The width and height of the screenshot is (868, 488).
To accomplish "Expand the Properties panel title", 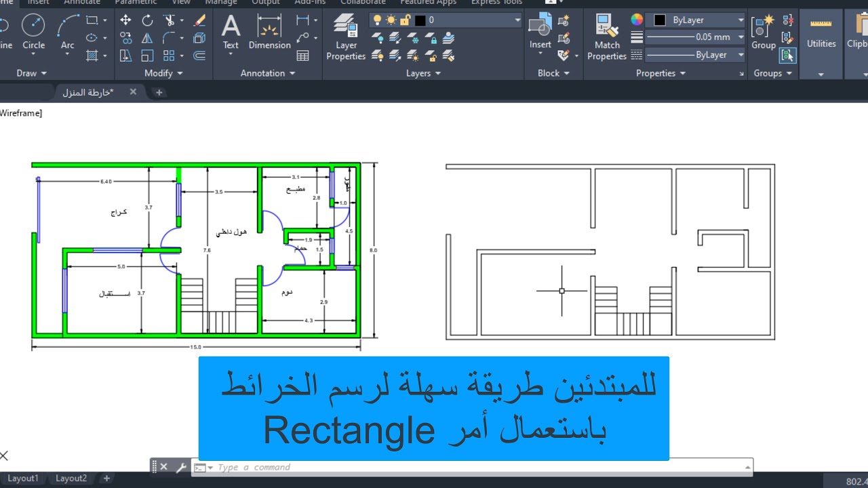I will [x=660, y=73].
